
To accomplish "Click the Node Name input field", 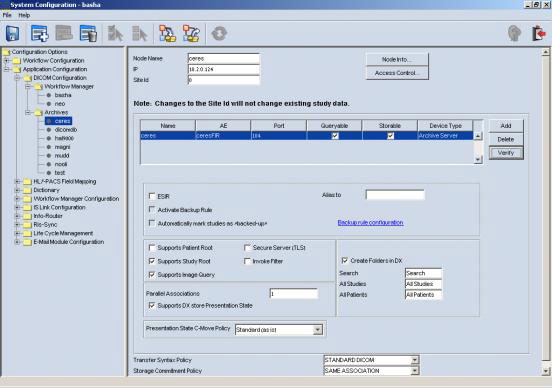I will (224, 58).
